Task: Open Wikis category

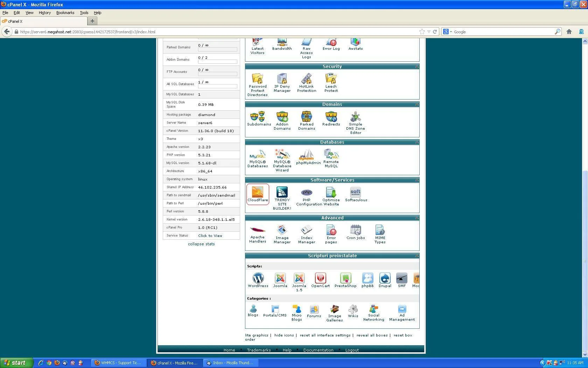Action: pyautogui.click(x=353, y=311)
